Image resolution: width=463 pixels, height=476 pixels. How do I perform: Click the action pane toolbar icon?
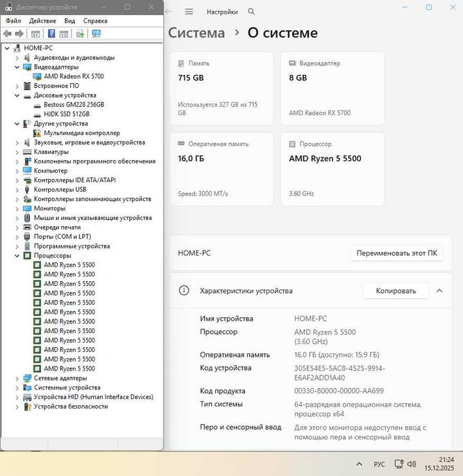[x=64, y=33]
